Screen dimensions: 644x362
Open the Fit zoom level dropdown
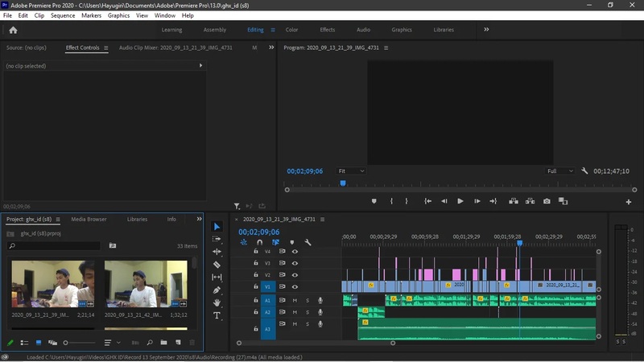point(351,171)
